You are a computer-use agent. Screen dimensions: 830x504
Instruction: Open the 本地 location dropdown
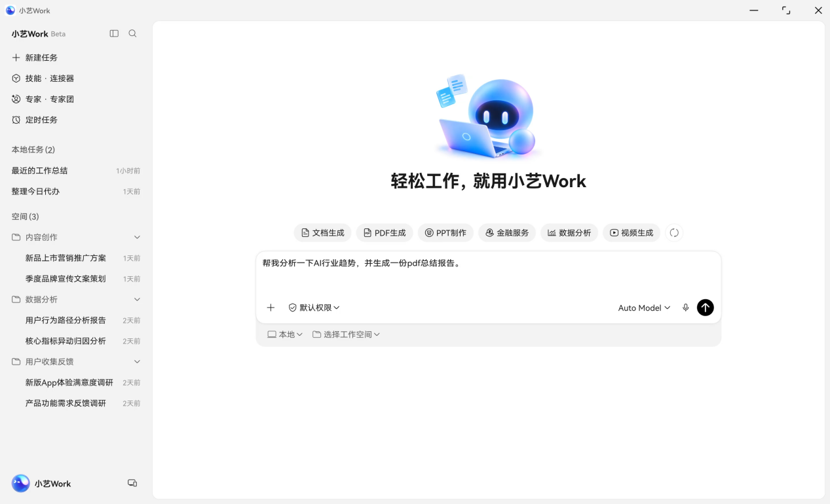285,334
